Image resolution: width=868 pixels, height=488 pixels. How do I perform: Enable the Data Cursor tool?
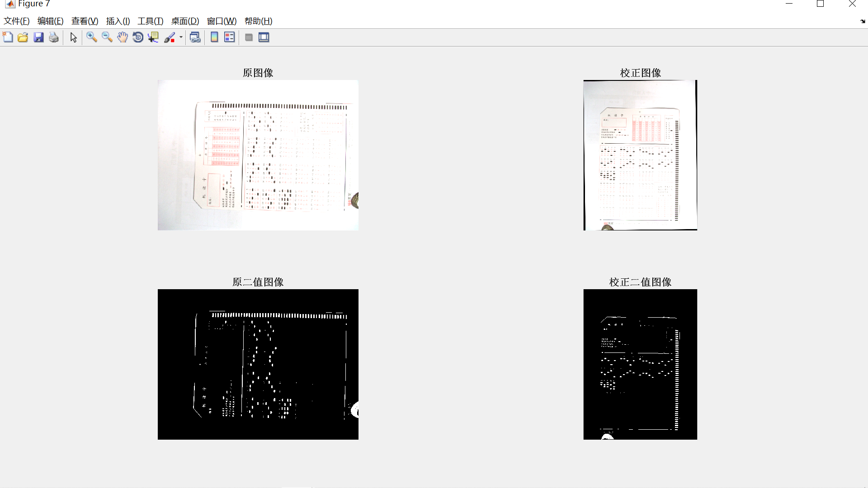pyautogui.click(x=153, y=38)
